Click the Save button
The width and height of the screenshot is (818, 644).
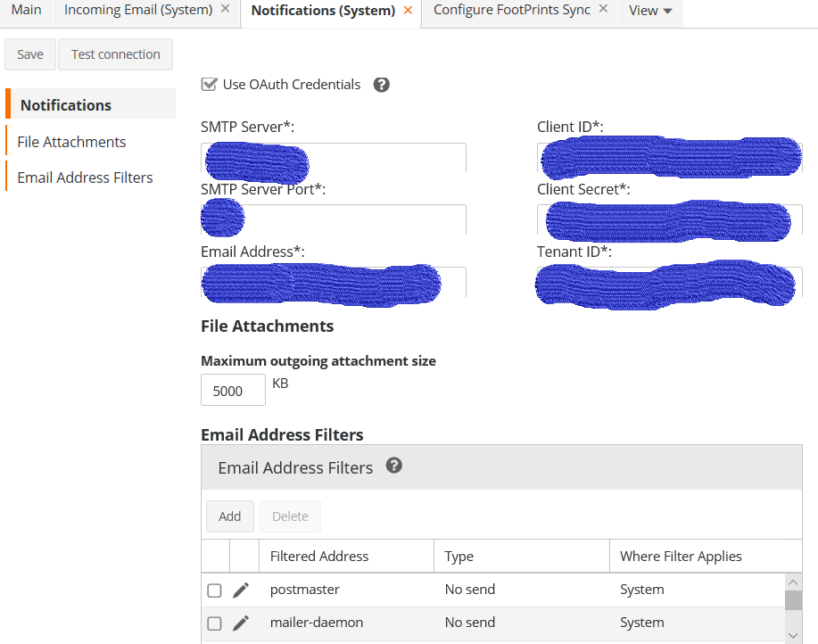point(30,54)
